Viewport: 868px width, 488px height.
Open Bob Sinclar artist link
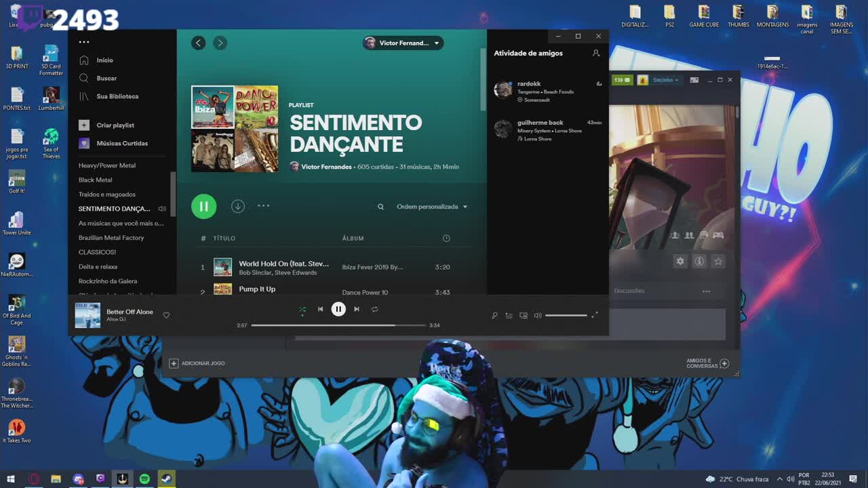pyautogui.click(x=254, y=272)
